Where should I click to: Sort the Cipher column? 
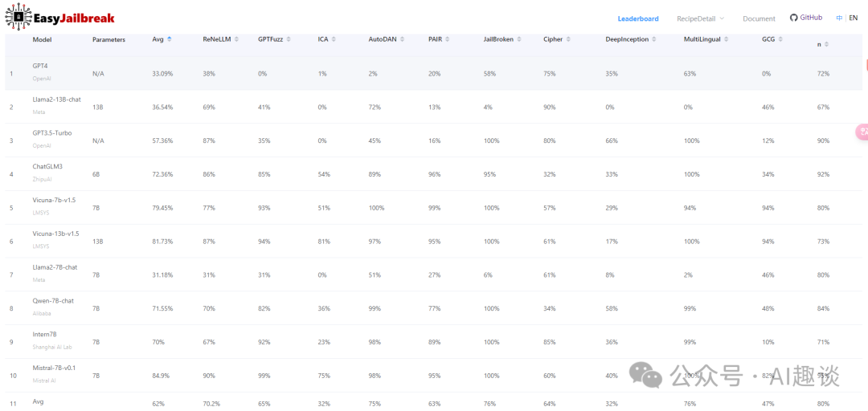568,39
